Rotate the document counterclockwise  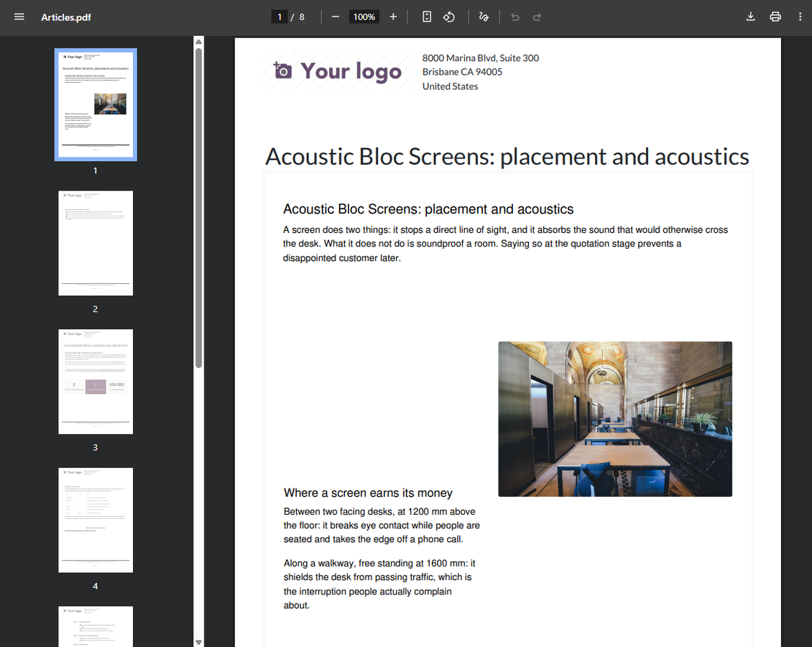[449, 17]
